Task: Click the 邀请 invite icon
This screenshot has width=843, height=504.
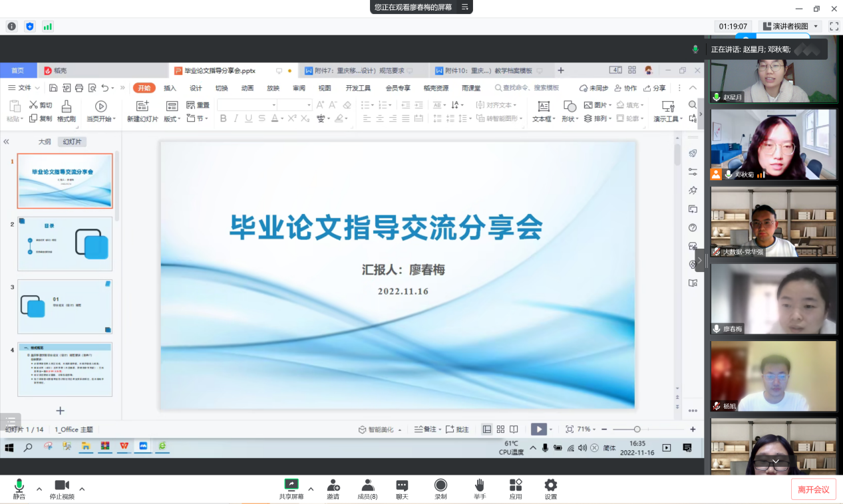Action: 333,485
